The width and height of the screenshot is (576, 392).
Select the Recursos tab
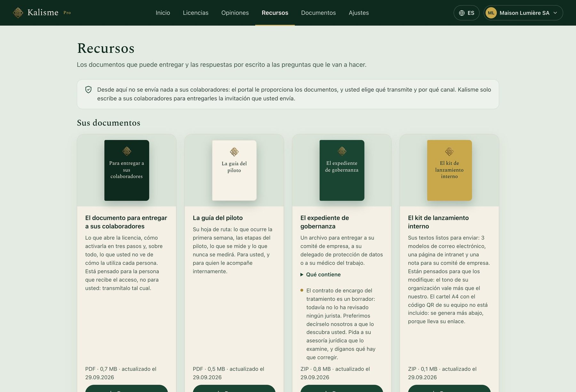pos(275,13)
